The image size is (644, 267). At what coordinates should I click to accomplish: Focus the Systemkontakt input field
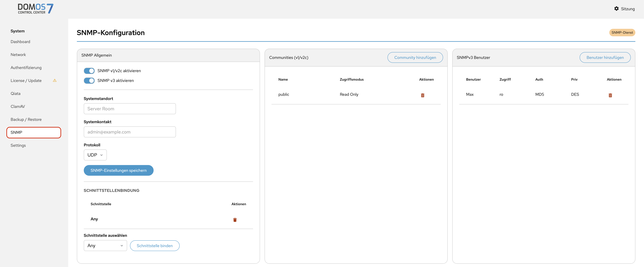click(130, 132)
